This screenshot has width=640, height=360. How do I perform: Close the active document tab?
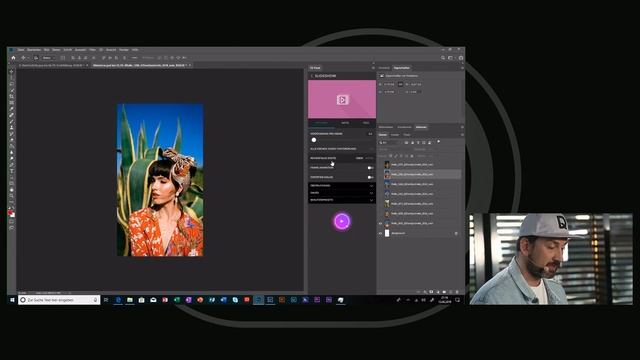coord(190,65)
